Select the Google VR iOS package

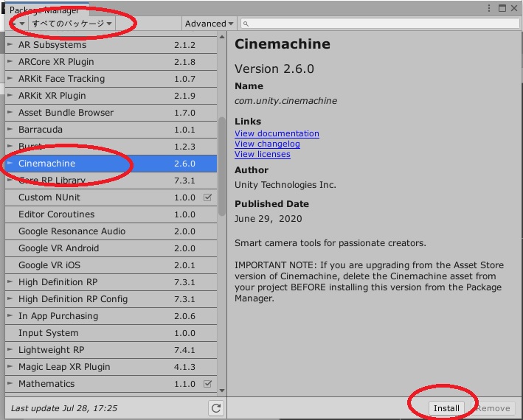pyautogui.click(x=111, y=265)
